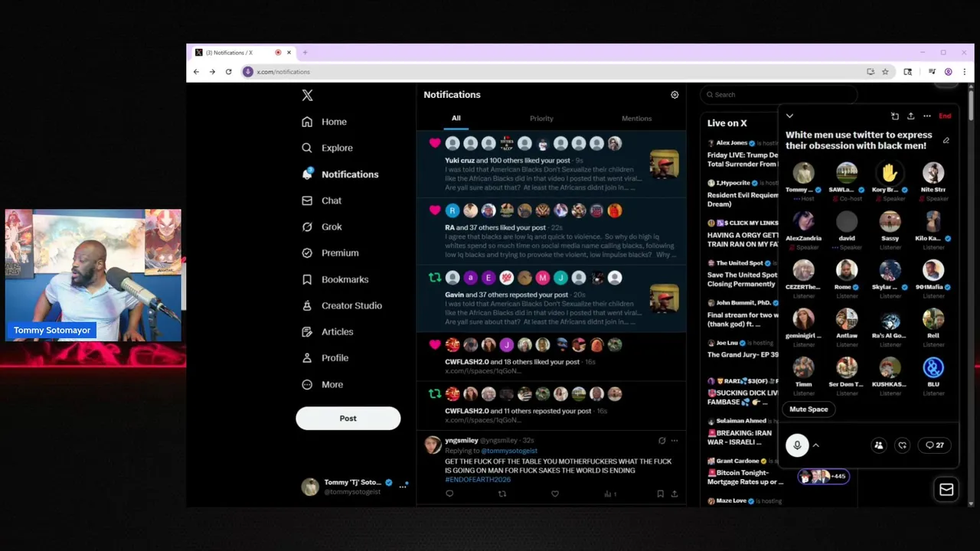Open three-dot menu on yngsmiley post

[x=675, y=440]
